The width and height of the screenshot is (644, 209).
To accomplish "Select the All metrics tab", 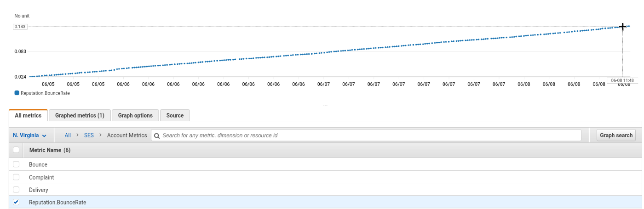I will point(28,115).
